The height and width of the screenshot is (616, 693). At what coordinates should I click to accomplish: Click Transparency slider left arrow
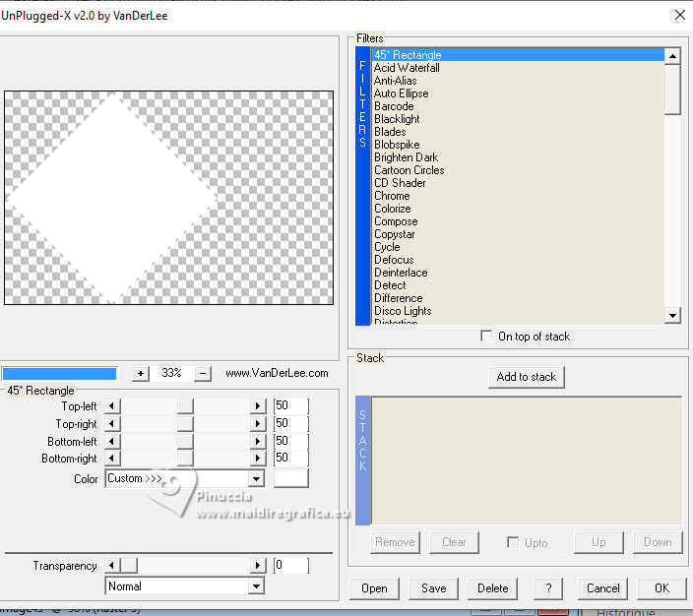pos(112,565)
